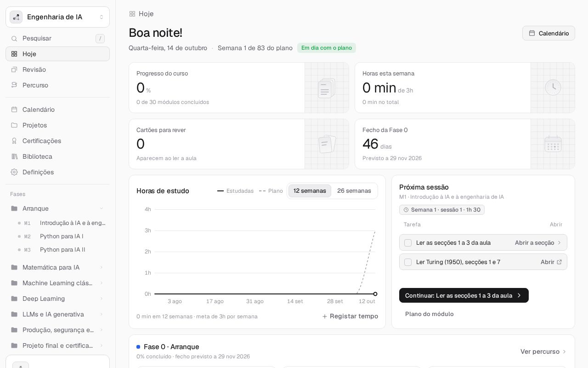
Task: Click the external link icon beside Abrir for Turing
Action: (x=559, y=262)
